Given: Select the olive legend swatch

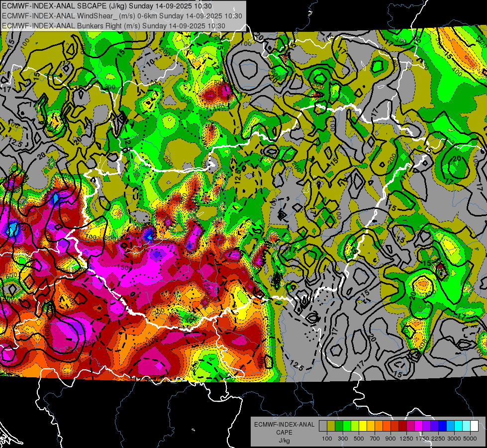Looking at the screenshot, I should (x=331, y=426).
